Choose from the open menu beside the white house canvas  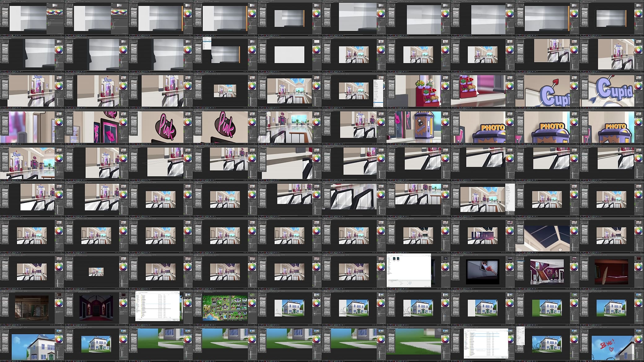click(520, 336)
